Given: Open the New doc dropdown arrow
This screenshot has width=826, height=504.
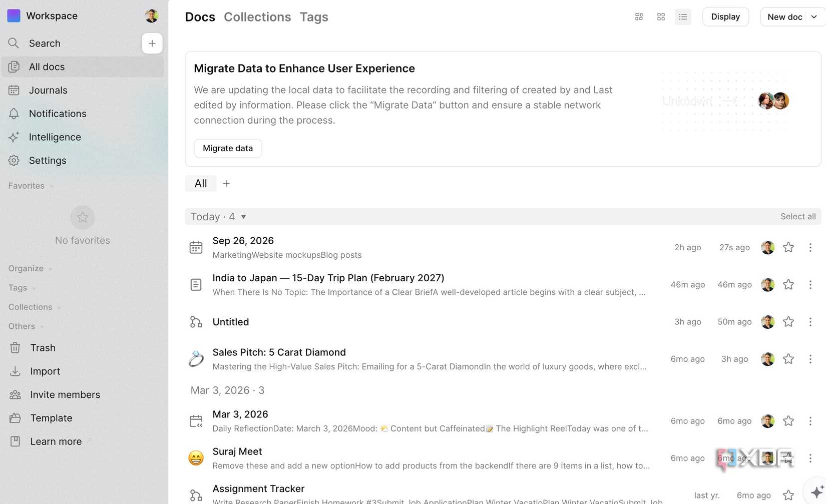Looking at the screenshot, I should [814, 17].
